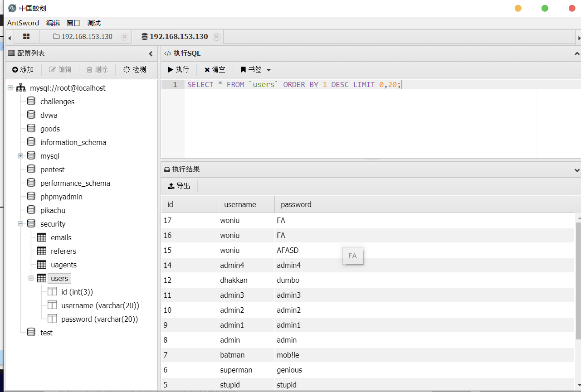Collapse the 执行SQL panel
581x392 pixels.
[x=577, y=54]
